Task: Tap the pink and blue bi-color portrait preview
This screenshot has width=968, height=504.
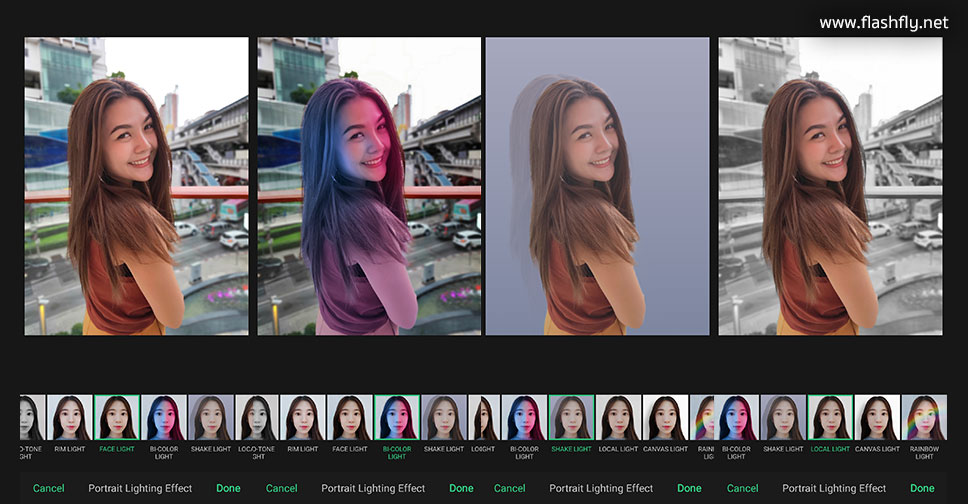Action: (369, 186)
